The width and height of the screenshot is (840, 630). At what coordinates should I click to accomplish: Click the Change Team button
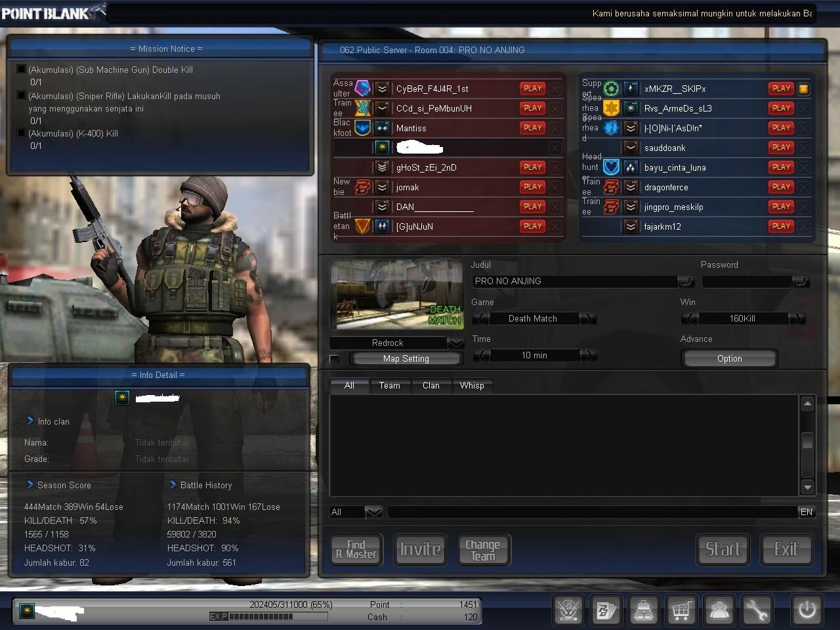pos(484,549)
